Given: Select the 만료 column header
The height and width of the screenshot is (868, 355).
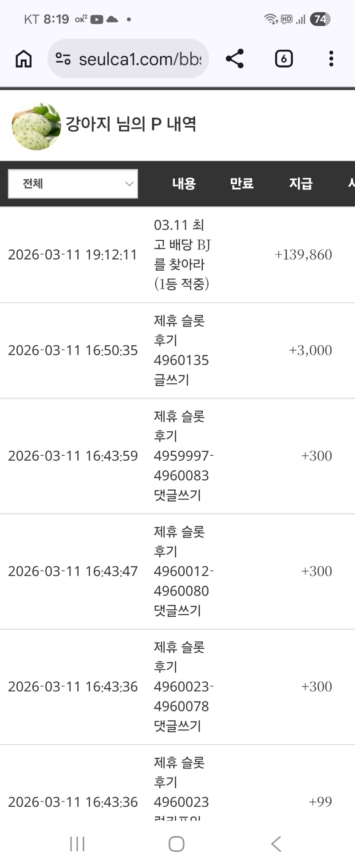Looking at the screenshot, I should 241,183.
